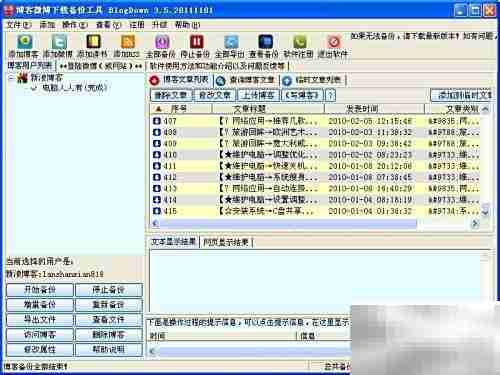
Task: Sort by the 文章标题 column header
Action: (x=268, y=109)
